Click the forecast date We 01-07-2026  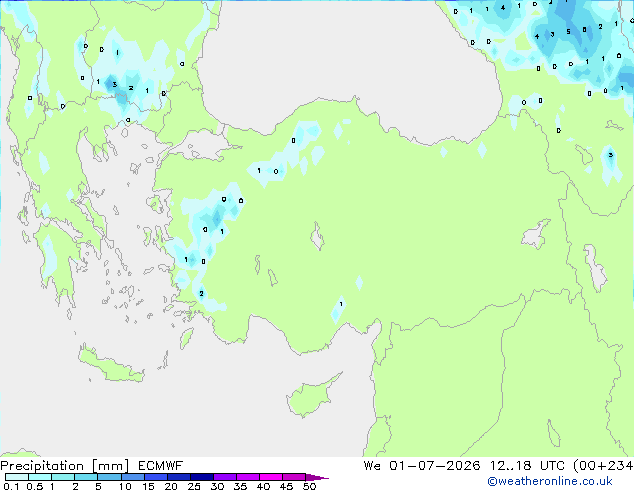click(422, 466)
